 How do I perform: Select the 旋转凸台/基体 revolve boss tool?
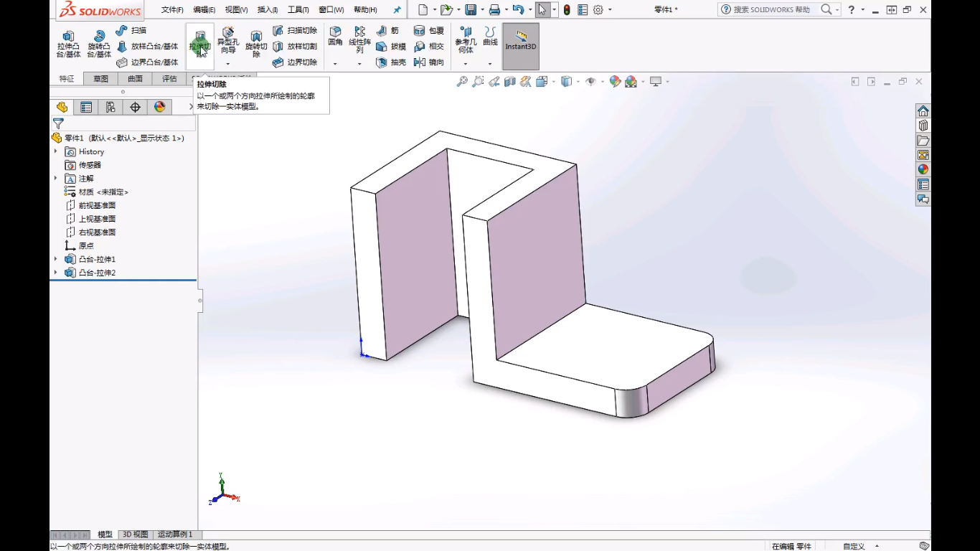[99, 44]
